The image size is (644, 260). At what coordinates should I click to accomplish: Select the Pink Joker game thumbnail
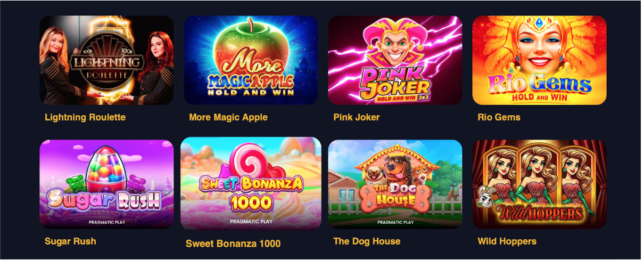pos(395,60)
